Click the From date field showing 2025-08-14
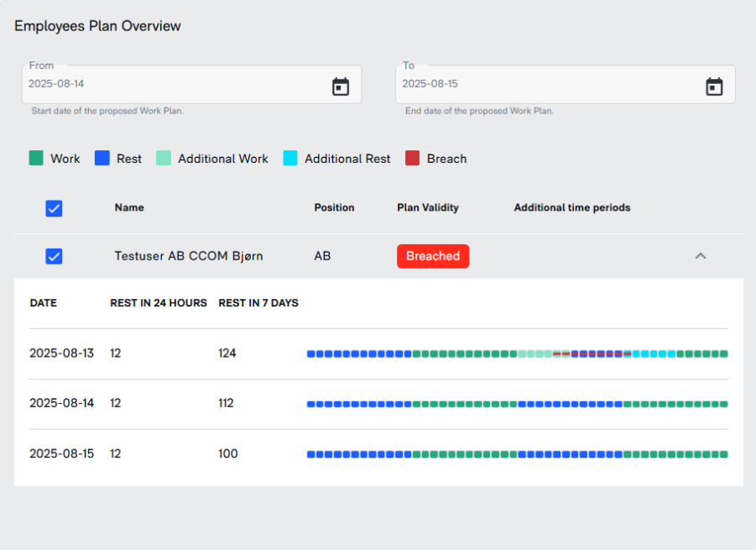Viewport: 756px width, 550px height. [x=192, y=85]
